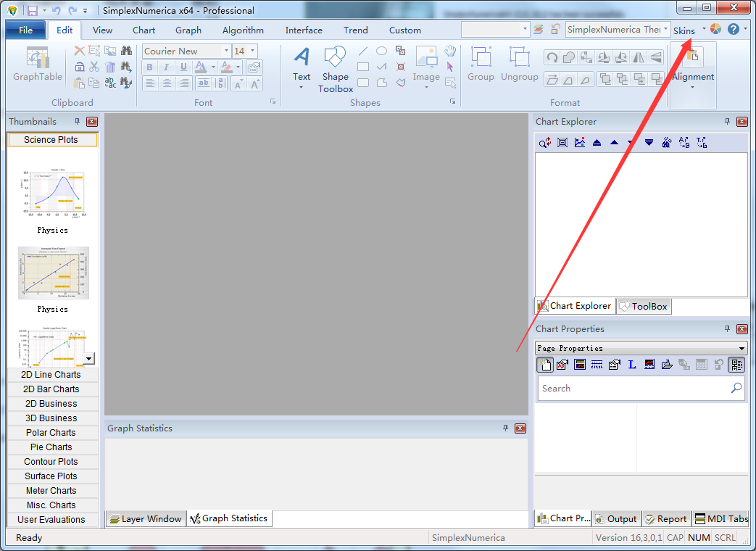Click the scissors Cut icon

tap(94, 67)
